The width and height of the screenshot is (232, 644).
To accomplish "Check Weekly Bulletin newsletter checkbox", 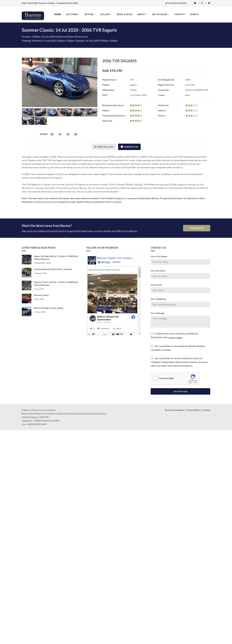I will click(x=152, y=346).
